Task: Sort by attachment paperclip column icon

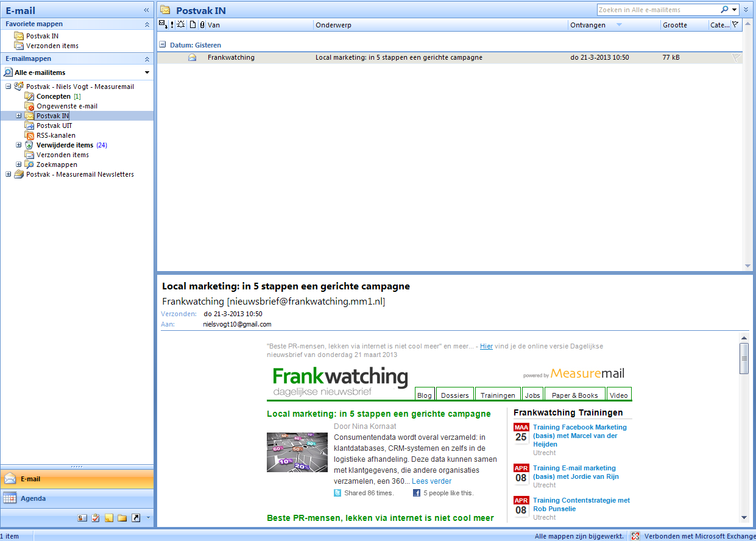Action: coord(202,24)
